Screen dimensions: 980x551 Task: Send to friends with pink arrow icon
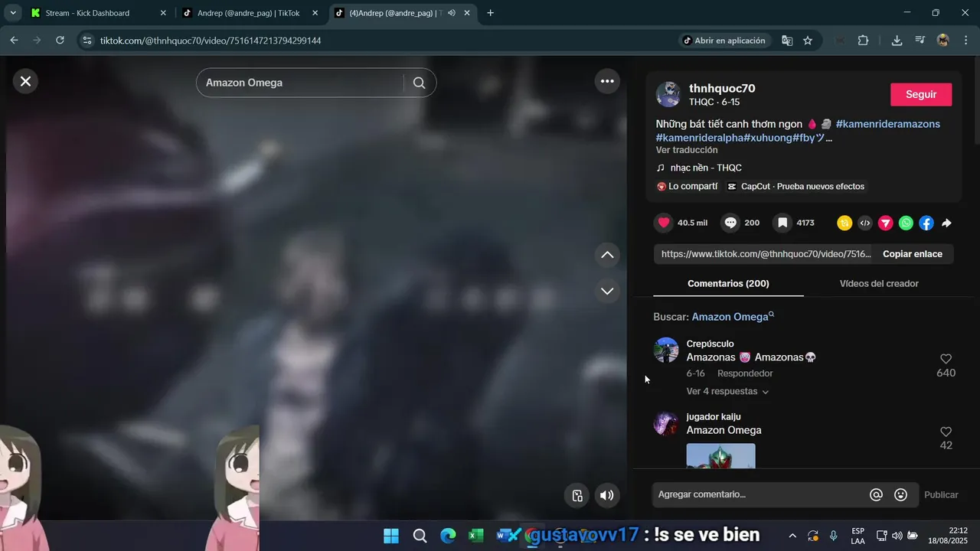[885, 223]
